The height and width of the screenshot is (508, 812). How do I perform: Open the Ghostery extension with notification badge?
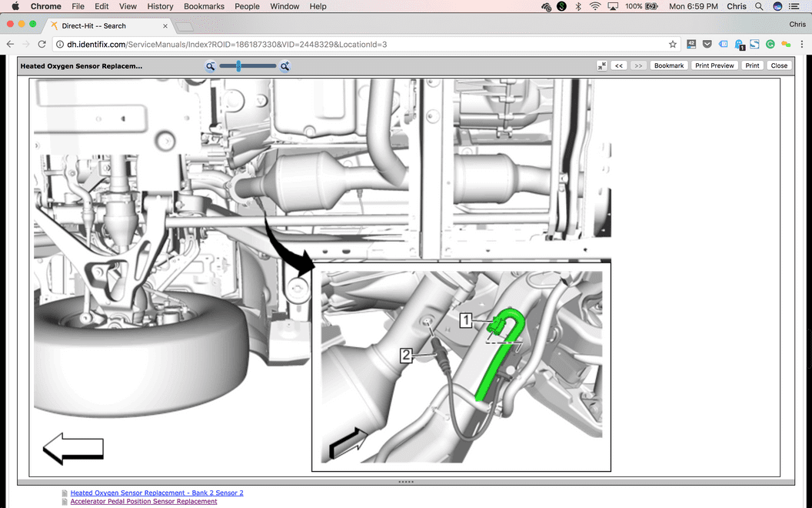(x=738, y=44)
